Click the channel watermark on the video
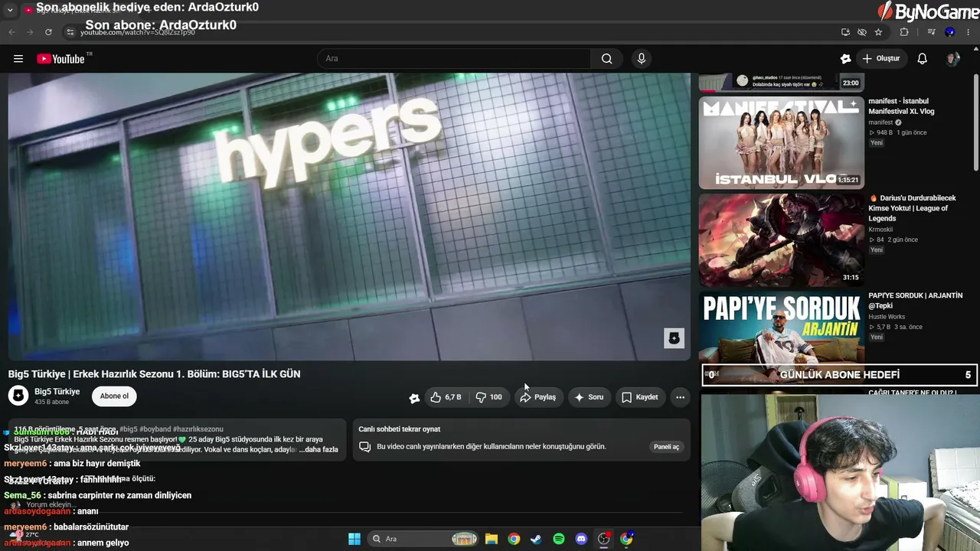980x551 pixels. (x=674, y=338)
